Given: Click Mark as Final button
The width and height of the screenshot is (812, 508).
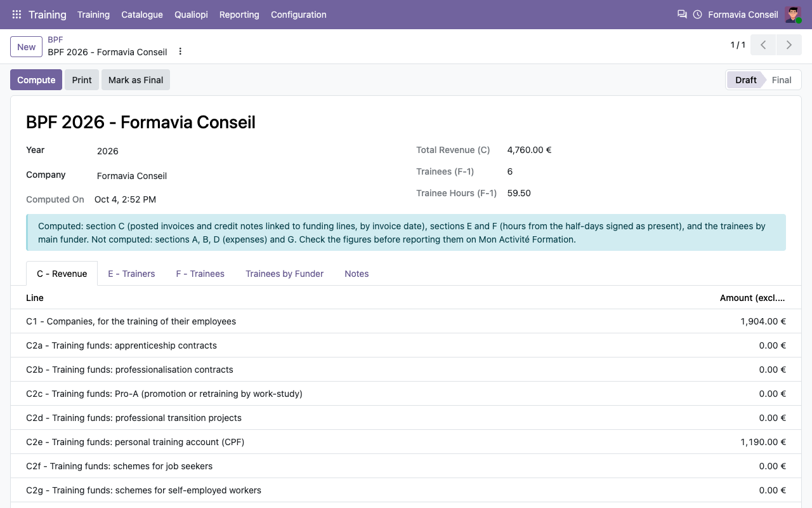Looking at the screenshot, I should (x=136, y=80).
